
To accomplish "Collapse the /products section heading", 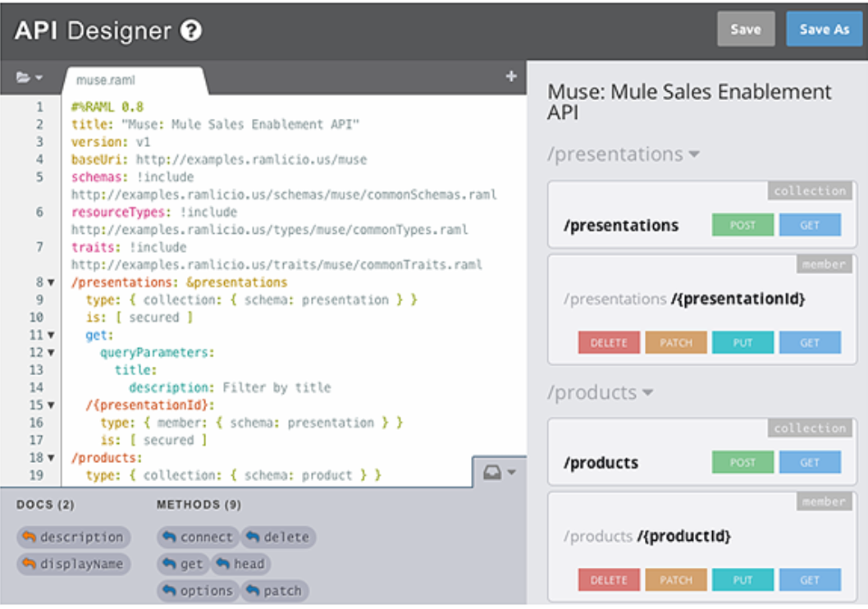I will [600, 392].
